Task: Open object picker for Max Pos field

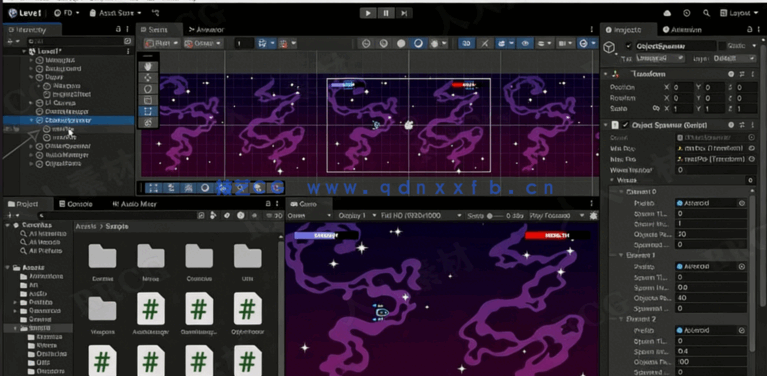Action: (x=751, y=159)
